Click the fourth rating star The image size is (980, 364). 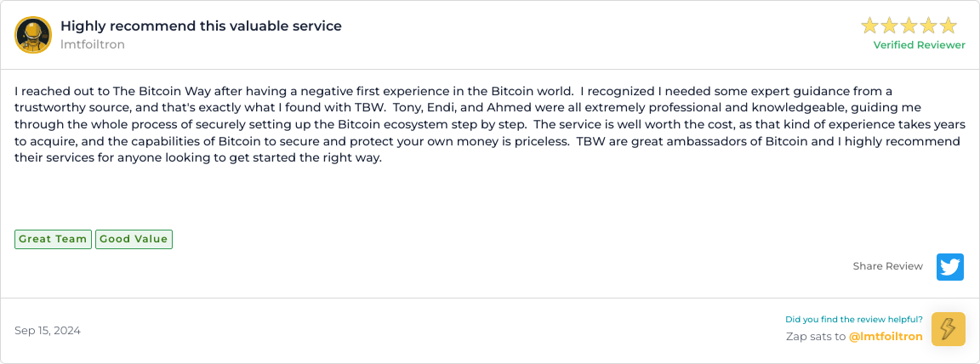pos(928,26)
